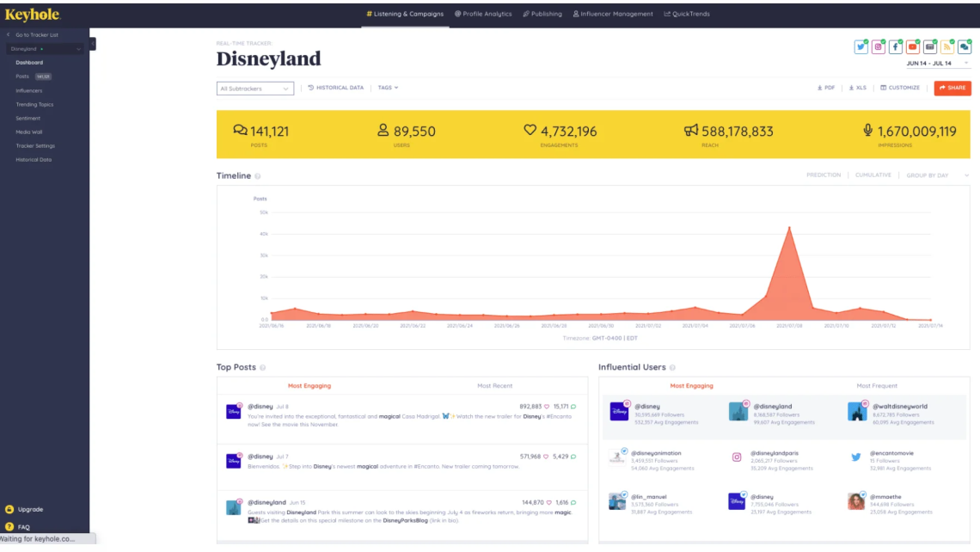Click the news source icon
The image size is (980, 552).
click(x=929, y=47)
